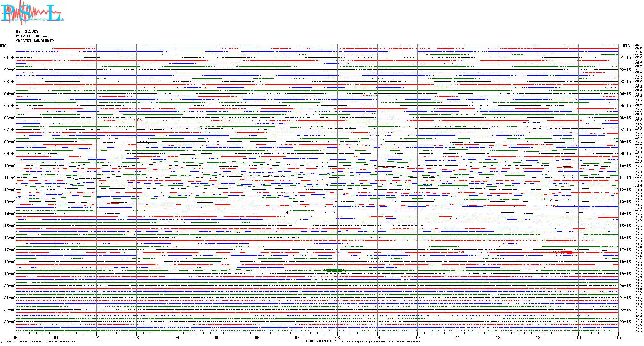644x346 pixels.
Task: Click minute 03 tick on bottom axis
Action: (137, 338)
